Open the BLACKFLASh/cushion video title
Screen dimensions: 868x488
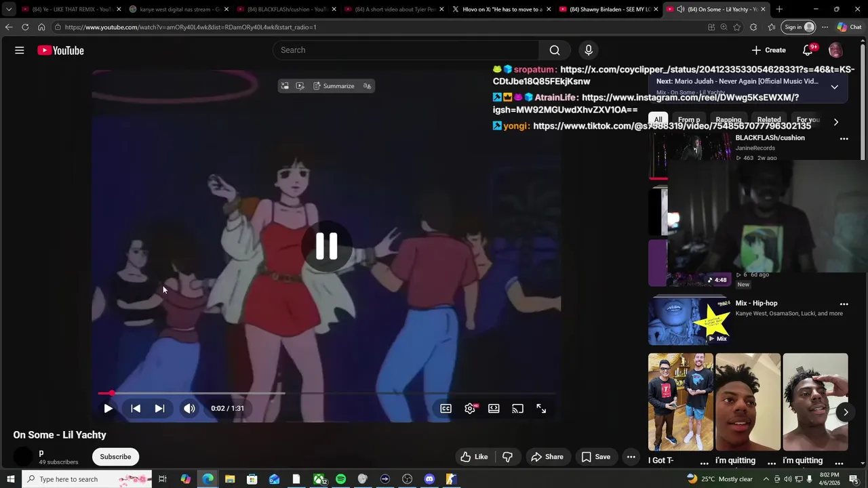[x=770, y=138]
